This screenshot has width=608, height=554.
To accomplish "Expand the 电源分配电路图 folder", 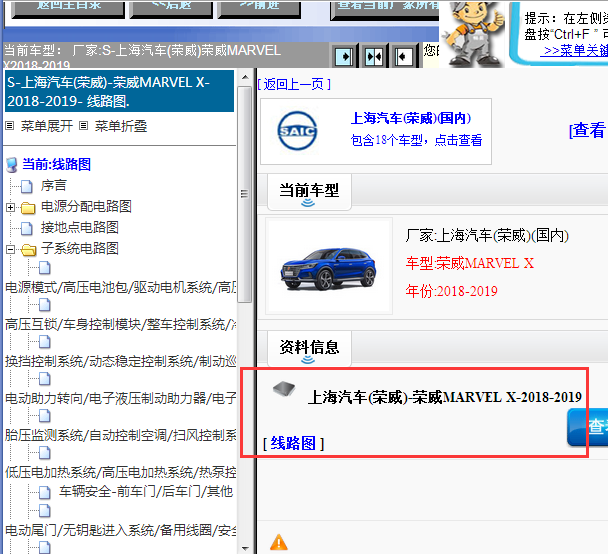I will [x=10, y=207].
